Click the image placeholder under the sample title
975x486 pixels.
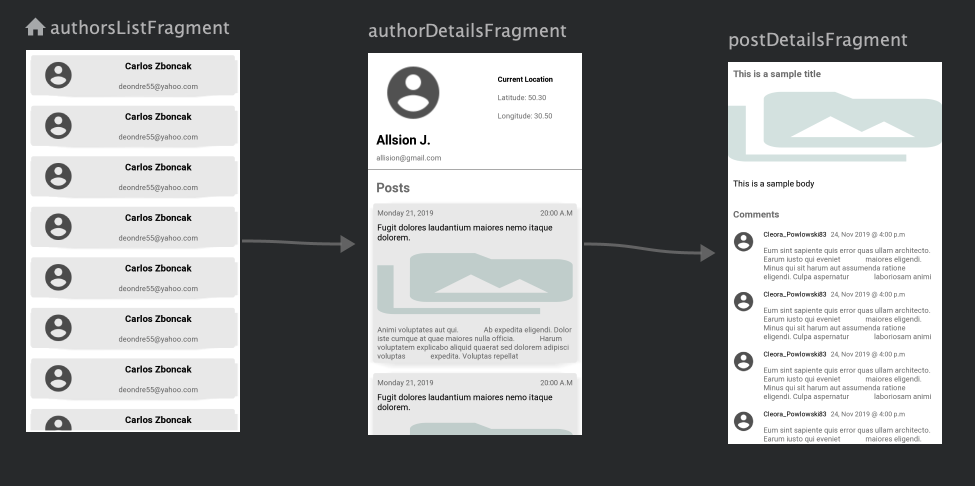835,127
